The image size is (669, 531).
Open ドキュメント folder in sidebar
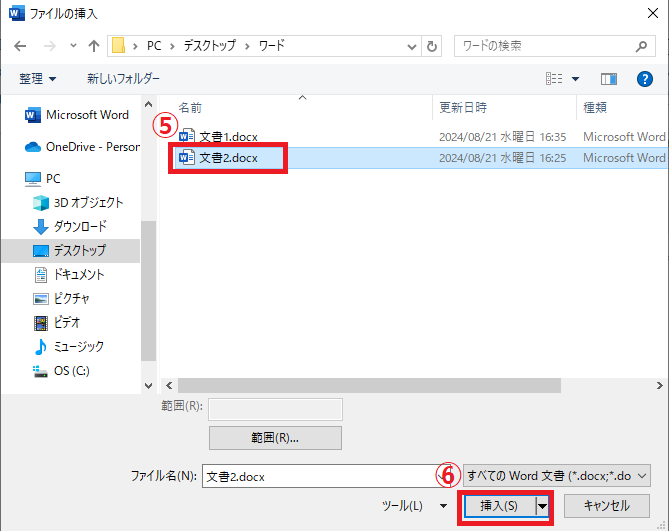coord(69,275)
